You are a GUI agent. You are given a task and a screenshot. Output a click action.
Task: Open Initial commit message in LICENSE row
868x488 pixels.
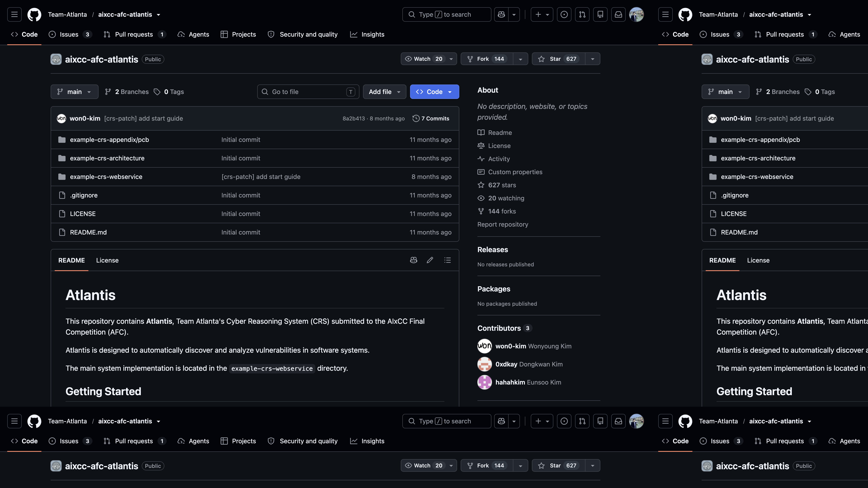(241, 213)
